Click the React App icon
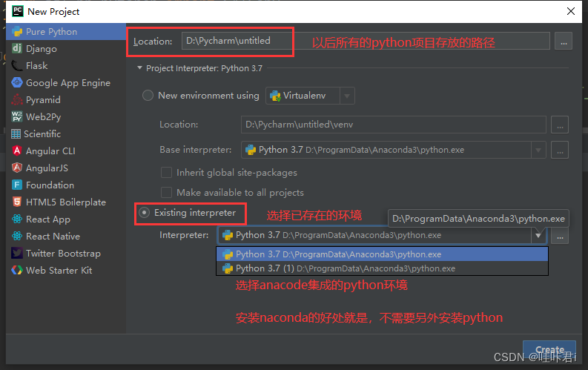Image resolution: width=588 pixels, height=370 pixels. tap(17, 219)
